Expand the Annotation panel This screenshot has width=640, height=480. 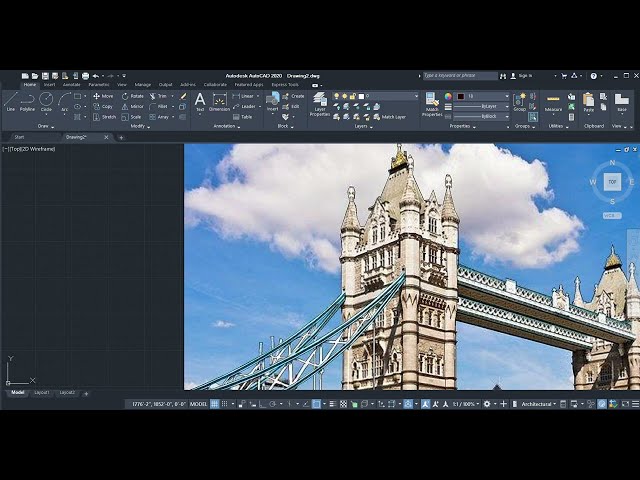tap(227, 127)
